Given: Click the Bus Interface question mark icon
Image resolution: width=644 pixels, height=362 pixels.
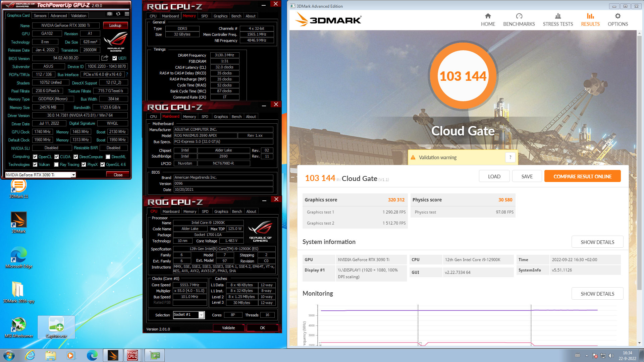Looking at the screenshot, I should click(127, 74).
